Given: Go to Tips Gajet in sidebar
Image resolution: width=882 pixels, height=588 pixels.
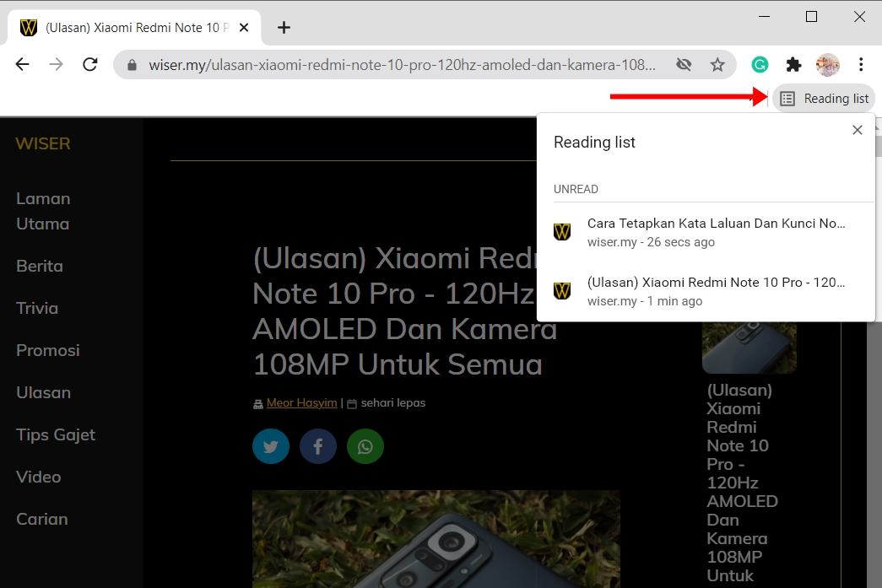Looking at the screenshot, I should coord(56,434).
